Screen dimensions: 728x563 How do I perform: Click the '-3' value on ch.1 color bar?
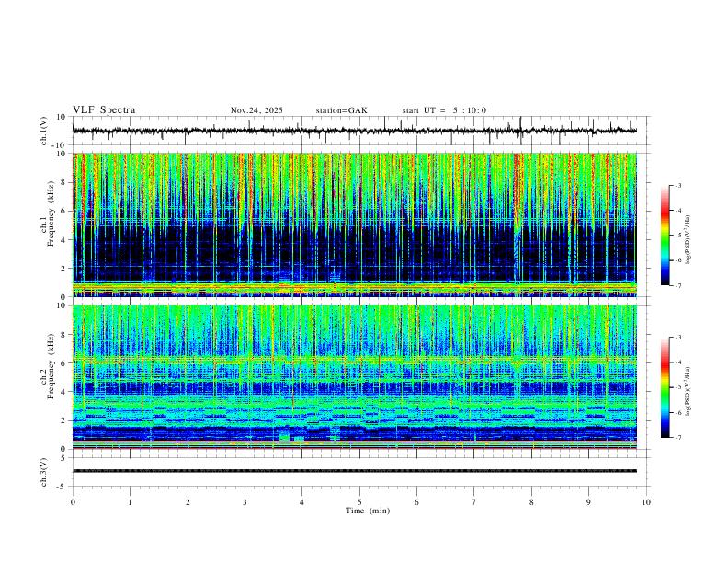pos(678,185)
